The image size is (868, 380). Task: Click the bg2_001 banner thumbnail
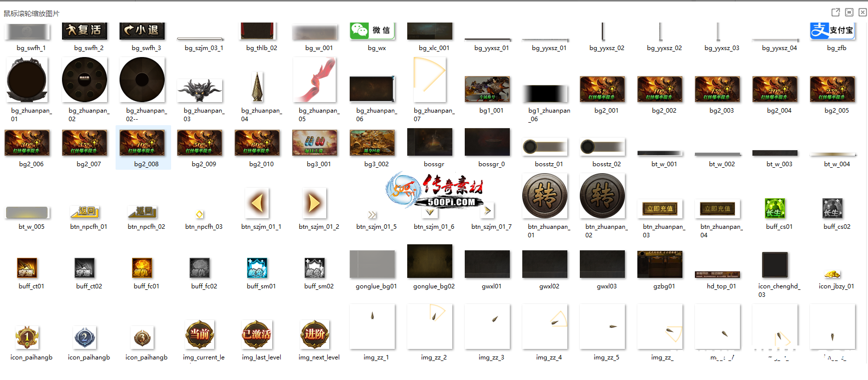[602, 89]
